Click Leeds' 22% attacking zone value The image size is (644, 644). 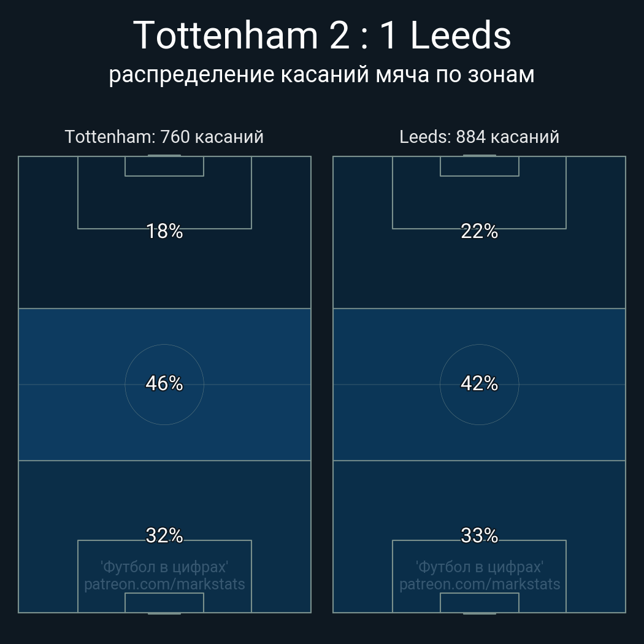point(479,231)
